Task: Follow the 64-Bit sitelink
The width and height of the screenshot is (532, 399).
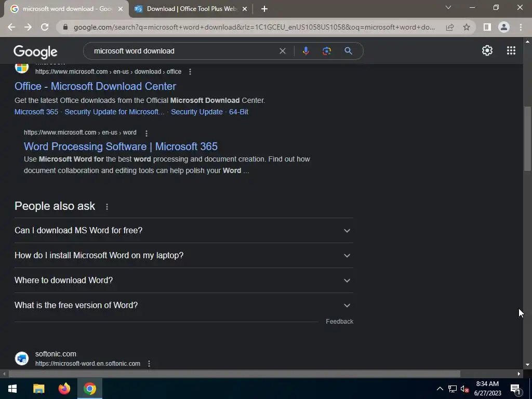Action: [238, 112]
